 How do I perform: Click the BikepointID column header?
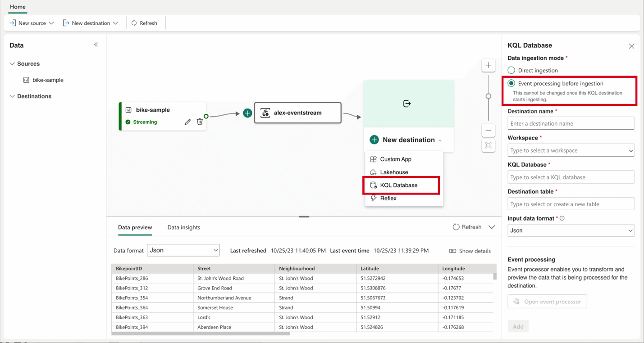pyautogui.click(x=152, y=269)
